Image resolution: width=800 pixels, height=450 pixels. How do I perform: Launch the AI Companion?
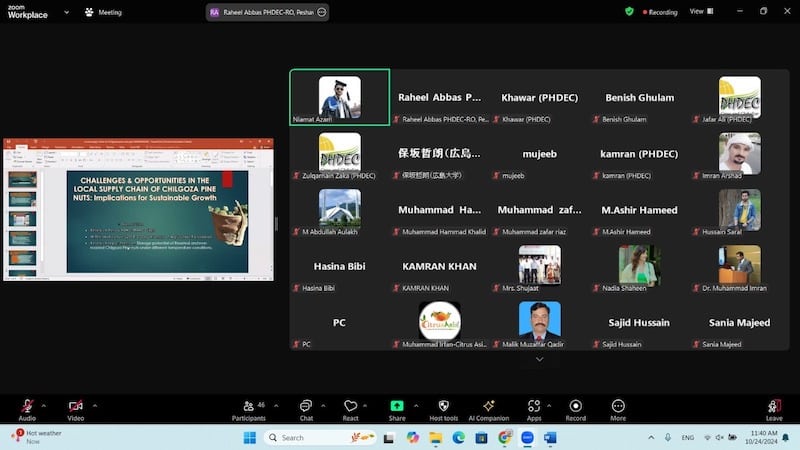(489, 406)
